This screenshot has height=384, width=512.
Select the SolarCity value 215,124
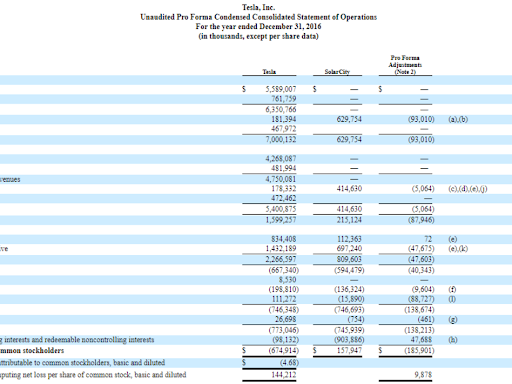pyautogui.click(x=349, y=220)
